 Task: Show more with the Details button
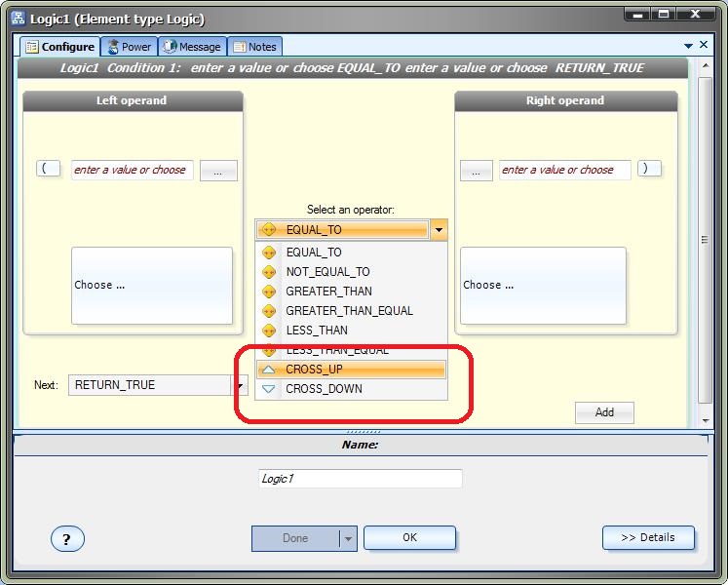click(x=648, y=537)
